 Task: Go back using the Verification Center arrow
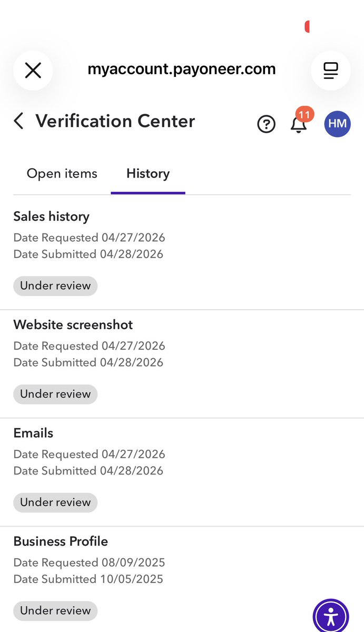pos(18,121)
